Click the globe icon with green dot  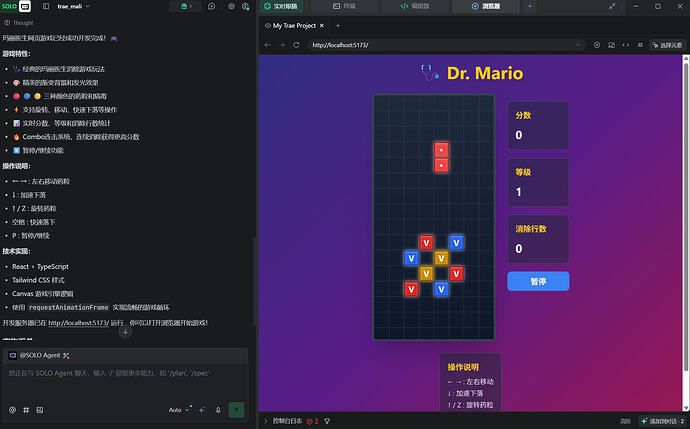(x=246, y=6)
